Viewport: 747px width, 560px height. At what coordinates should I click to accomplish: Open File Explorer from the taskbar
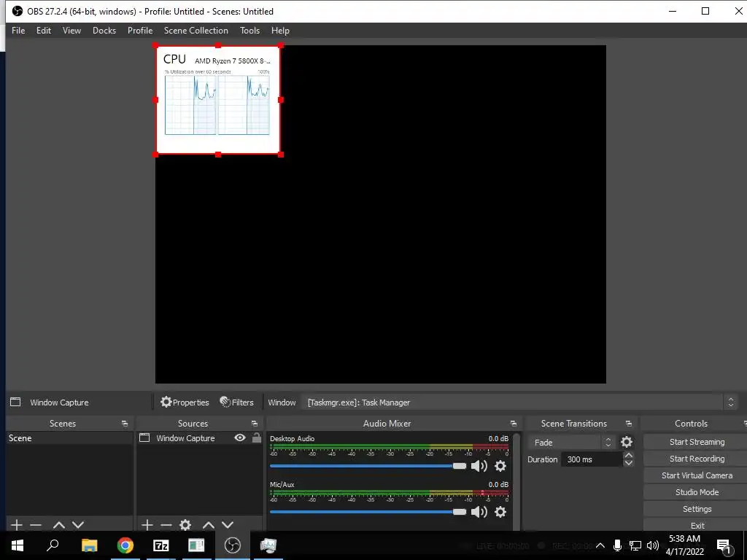click(x=89, y=545)
